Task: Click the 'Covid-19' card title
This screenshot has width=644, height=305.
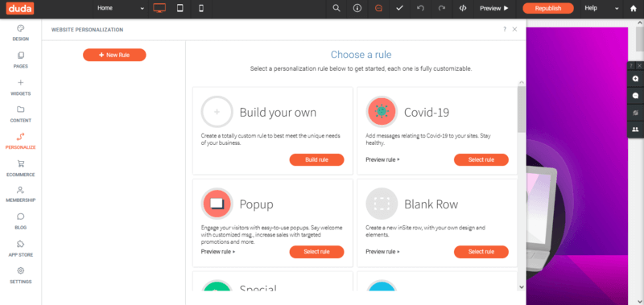Action: [427, 113]
